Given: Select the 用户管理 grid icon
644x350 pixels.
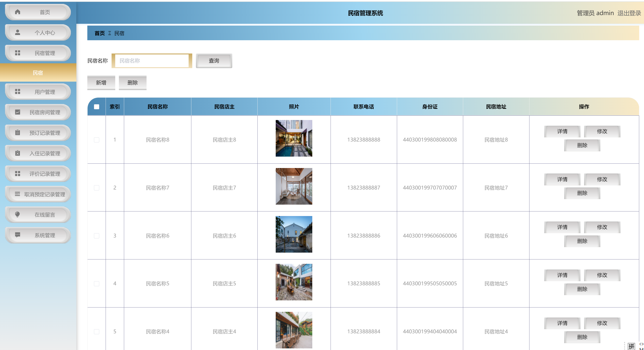Looking at the screenshot, I should coord(18,91).
